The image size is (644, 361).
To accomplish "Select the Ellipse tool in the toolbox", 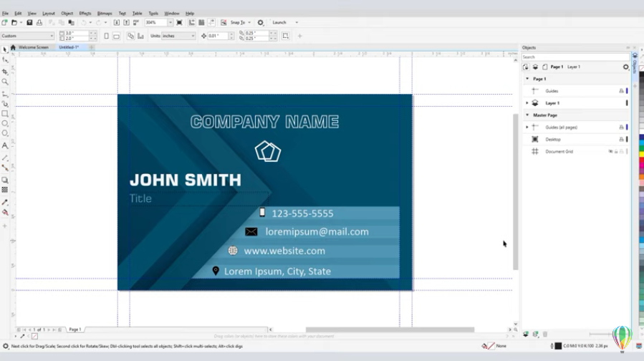I will coord(5,123).
